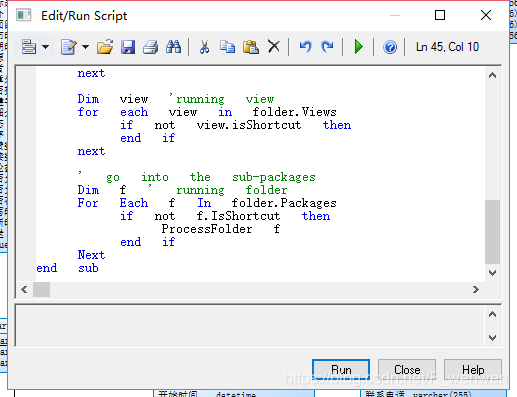The height and width of the screenshot is (397, 517).
Task: Print the script using printer icon
Action: pos(151,47)
